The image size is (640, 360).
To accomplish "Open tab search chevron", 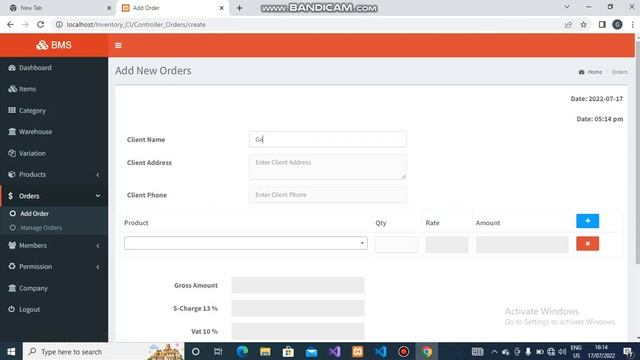I will tap(567, 7).
